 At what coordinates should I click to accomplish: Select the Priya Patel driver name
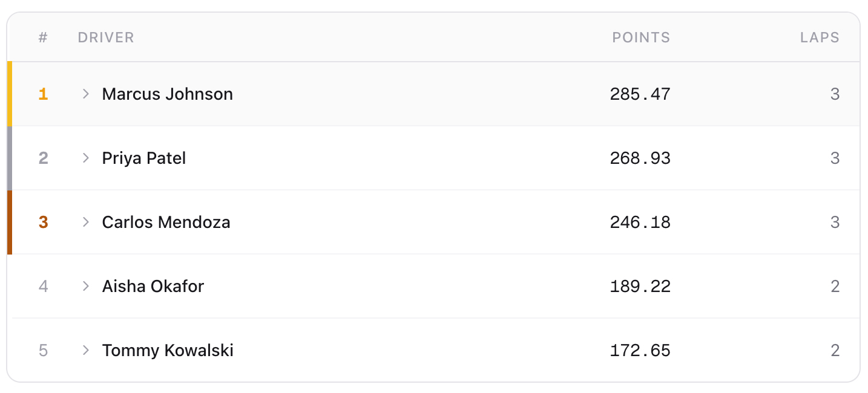point(143,158)
